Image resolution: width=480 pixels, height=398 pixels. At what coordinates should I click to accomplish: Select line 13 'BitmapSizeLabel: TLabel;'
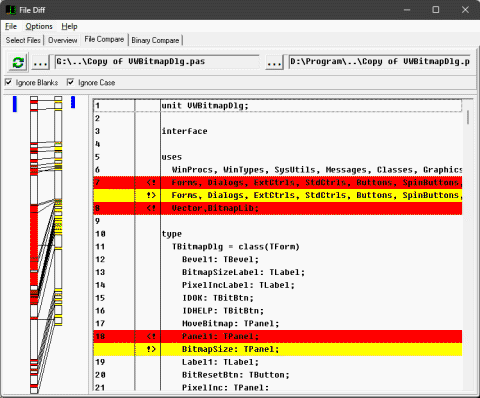278,272
